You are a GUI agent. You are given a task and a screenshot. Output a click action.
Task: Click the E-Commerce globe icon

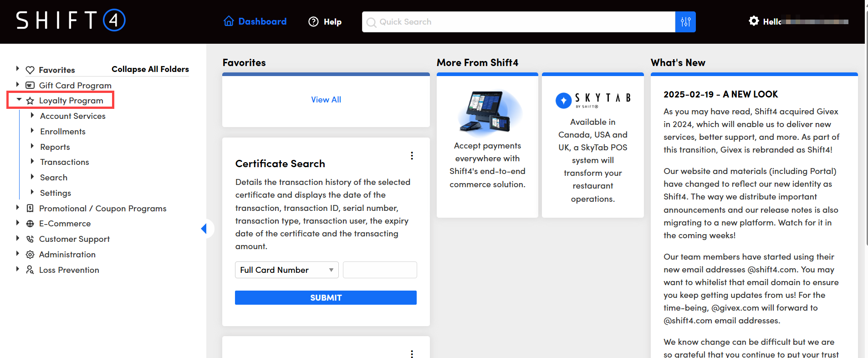click(x=30, y=224)
